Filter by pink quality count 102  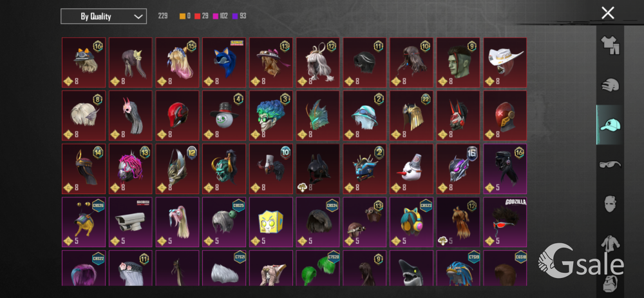click(220, 16)
